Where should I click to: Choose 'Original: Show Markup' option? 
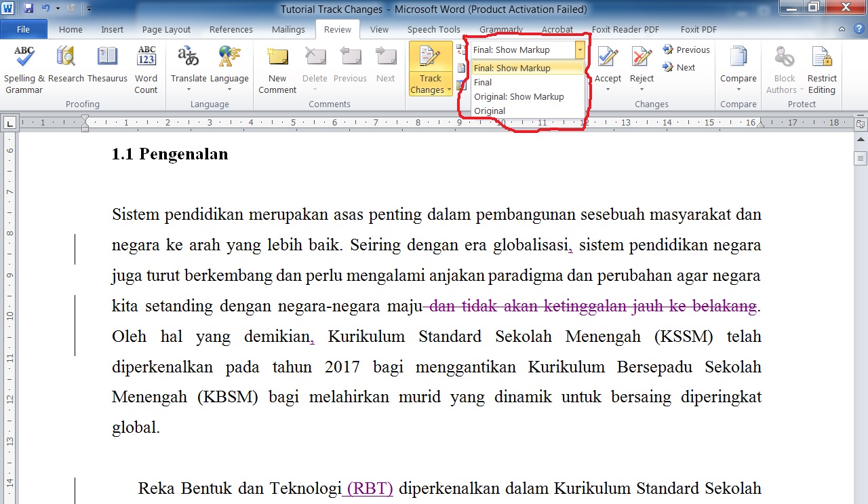click(x=519, y=96)
